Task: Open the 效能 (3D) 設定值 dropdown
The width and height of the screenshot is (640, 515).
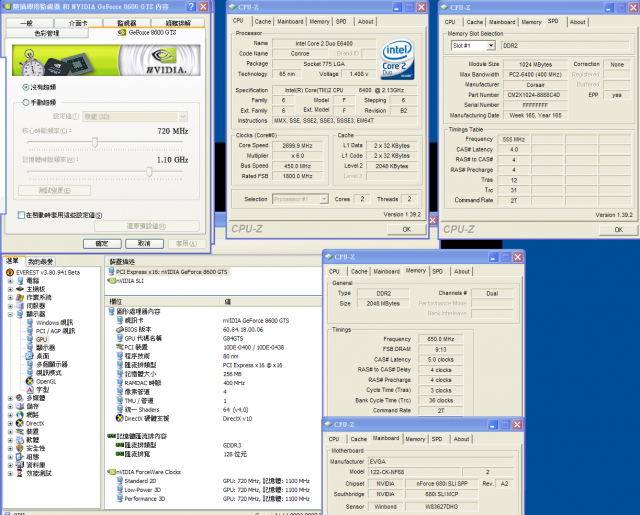Action: pyautogui.click(x=182, y=117)
